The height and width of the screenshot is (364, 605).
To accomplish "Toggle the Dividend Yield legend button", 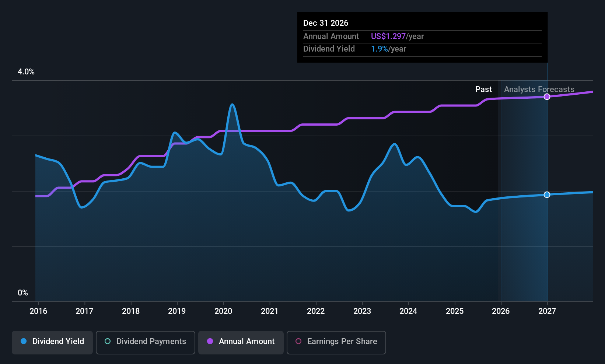I will pos(52,342).
